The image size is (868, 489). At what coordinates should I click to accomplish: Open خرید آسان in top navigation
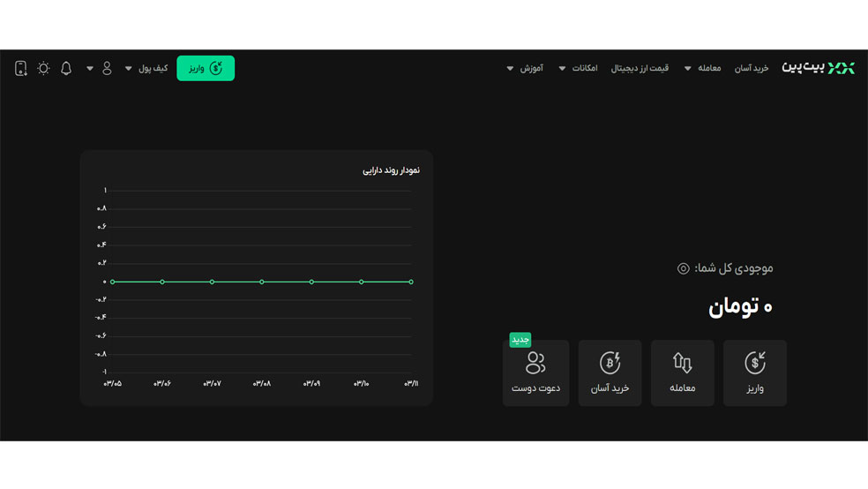[x=752, y=68]
